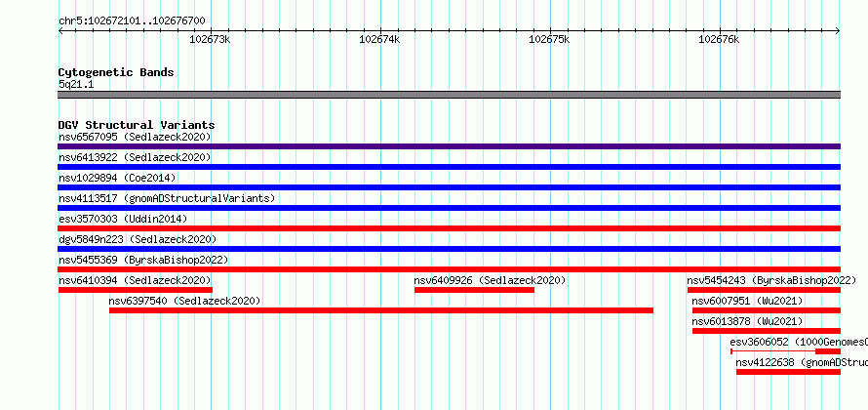Click the left arrowhead of the ruler
This screenshot has width=868, height=410.
coord(60,31)
